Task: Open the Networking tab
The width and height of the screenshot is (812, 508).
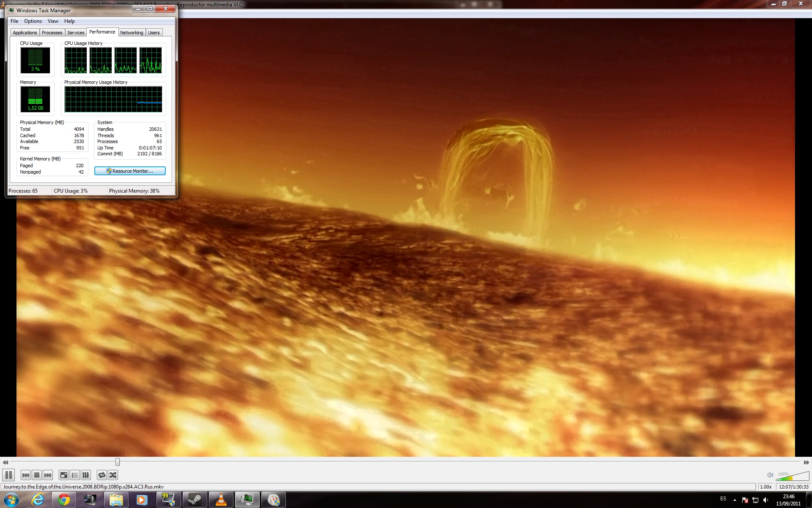Action: pos(132,33)
